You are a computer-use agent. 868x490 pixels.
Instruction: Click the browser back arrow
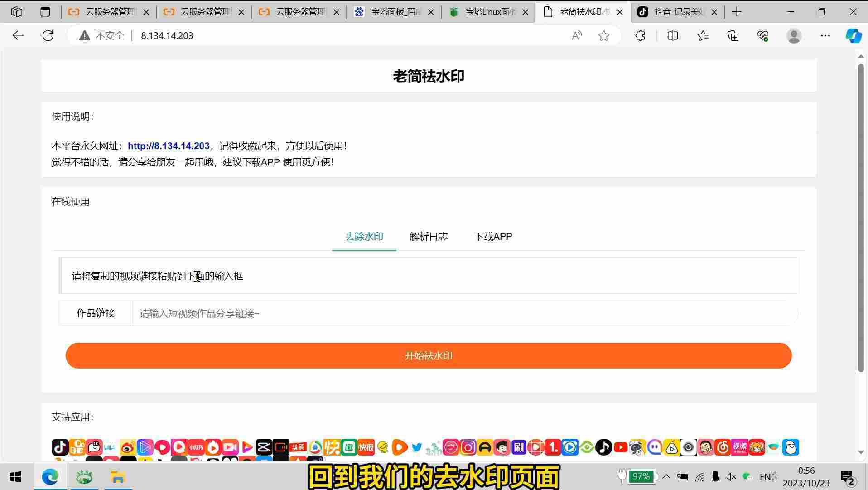pyautogui.click(x=18, y=35)
